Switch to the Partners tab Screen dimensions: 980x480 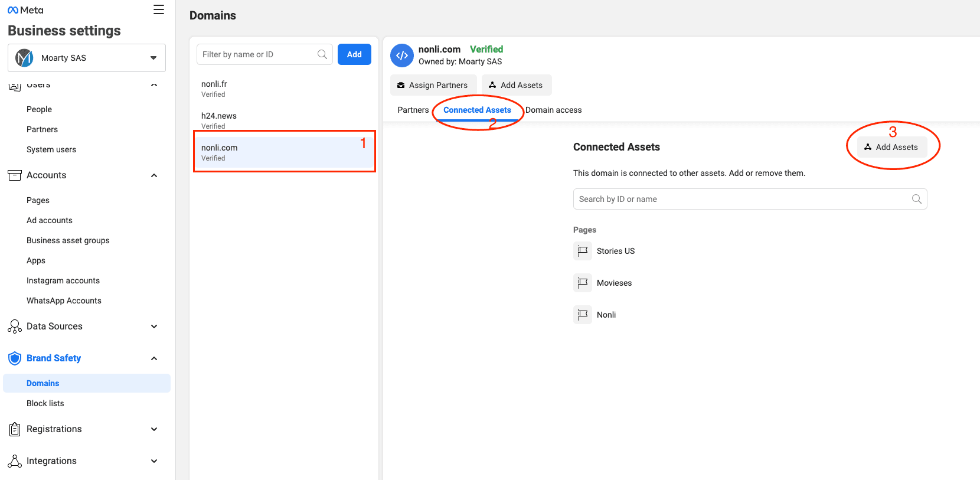[413, 110]
